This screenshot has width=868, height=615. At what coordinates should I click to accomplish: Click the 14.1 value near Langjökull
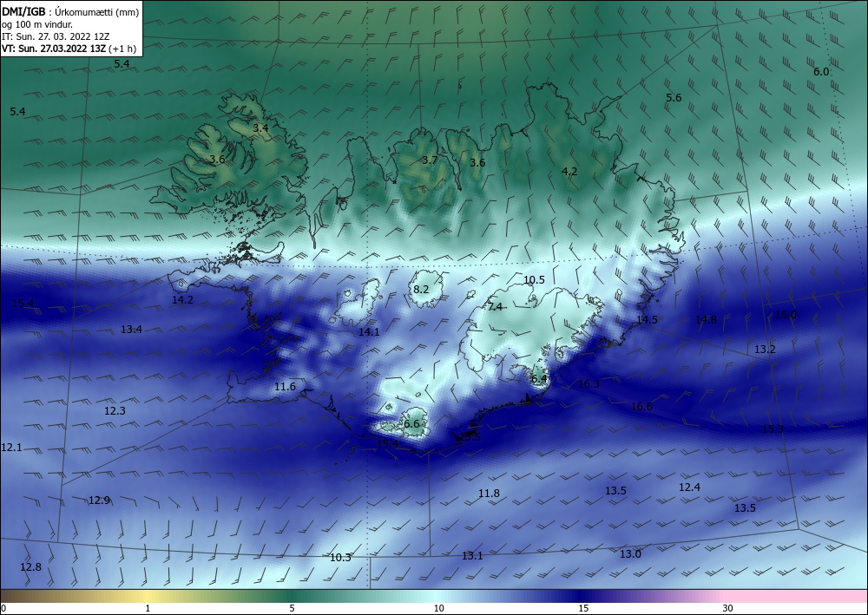click(369, 332)
